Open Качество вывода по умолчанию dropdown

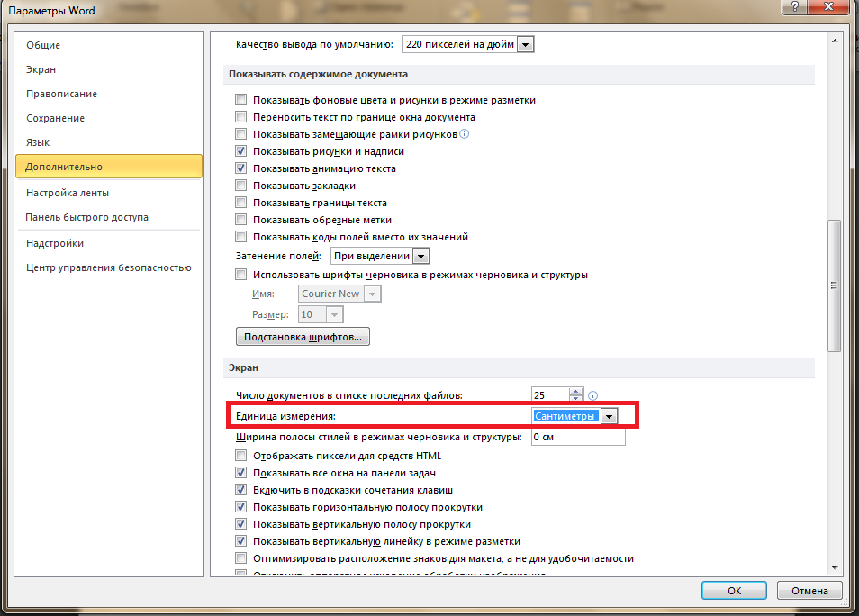click(525, 44)
